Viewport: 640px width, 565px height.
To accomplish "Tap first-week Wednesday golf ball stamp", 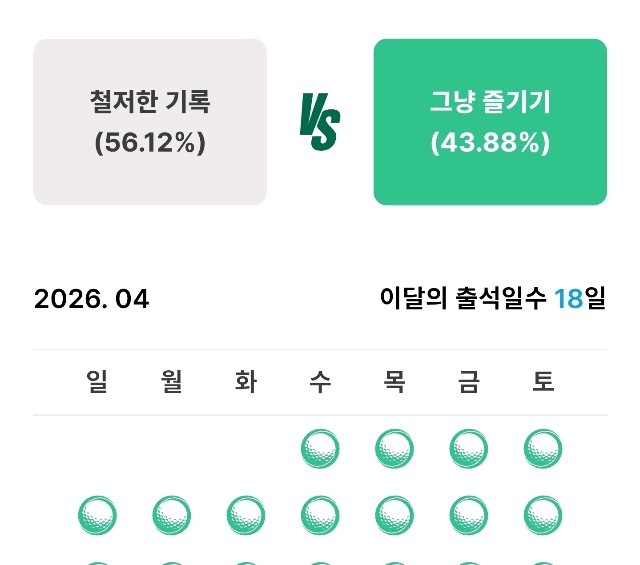I will click(320, 450).
